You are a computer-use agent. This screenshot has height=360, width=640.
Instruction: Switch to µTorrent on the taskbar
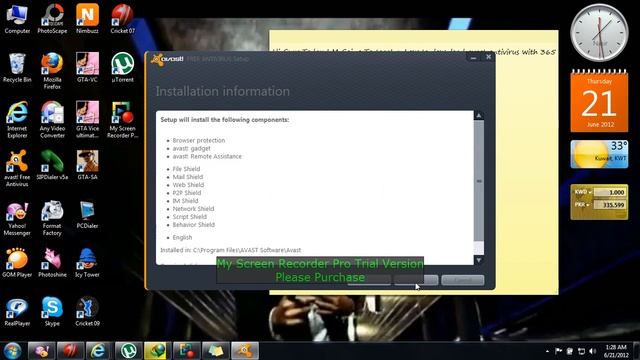coord(128,351)
